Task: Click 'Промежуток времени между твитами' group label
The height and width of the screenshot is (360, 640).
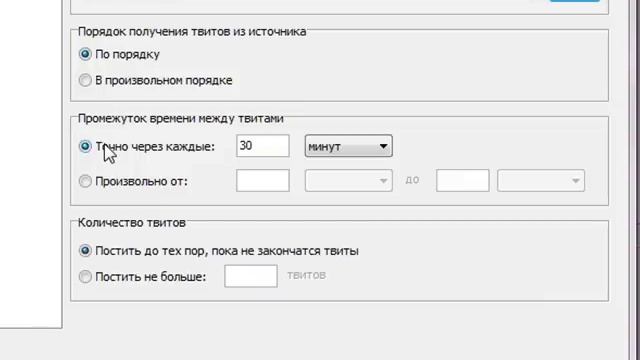Action: [180, 118]
